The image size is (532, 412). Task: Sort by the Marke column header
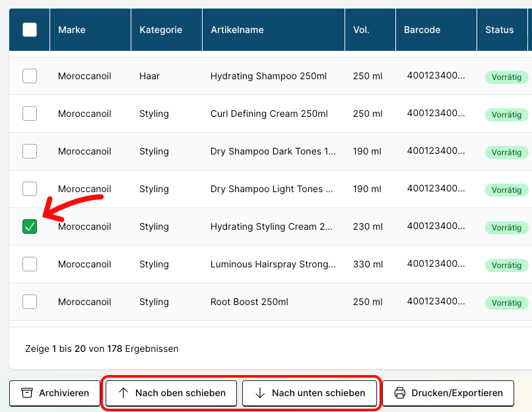(72, 30)
